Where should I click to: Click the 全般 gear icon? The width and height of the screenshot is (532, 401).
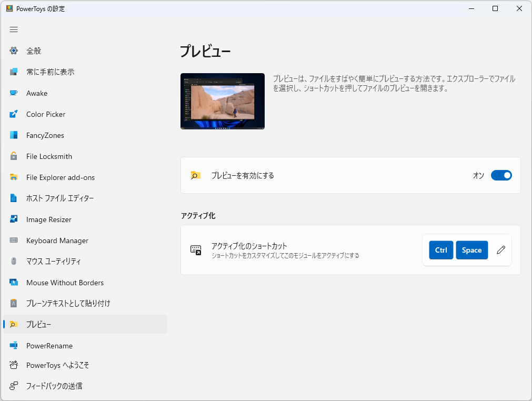point(13,51)
